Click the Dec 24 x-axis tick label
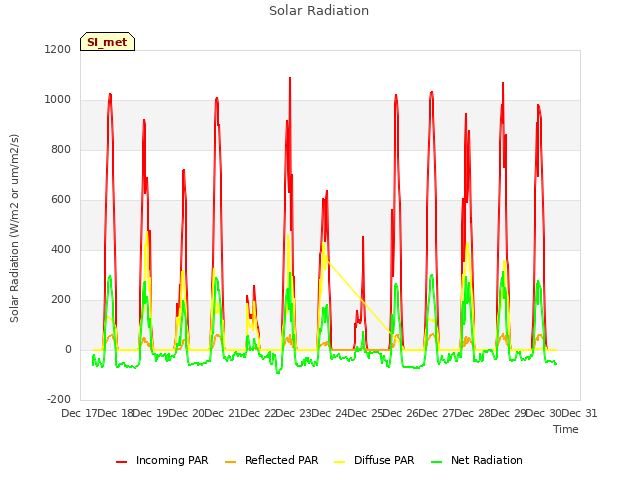Viewport: 640px width, 480px height. (330, 413)
